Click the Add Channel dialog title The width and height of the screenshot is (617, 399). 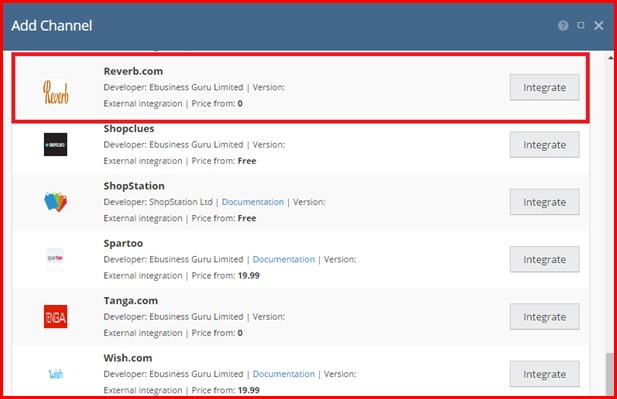(x=52, y=26)
